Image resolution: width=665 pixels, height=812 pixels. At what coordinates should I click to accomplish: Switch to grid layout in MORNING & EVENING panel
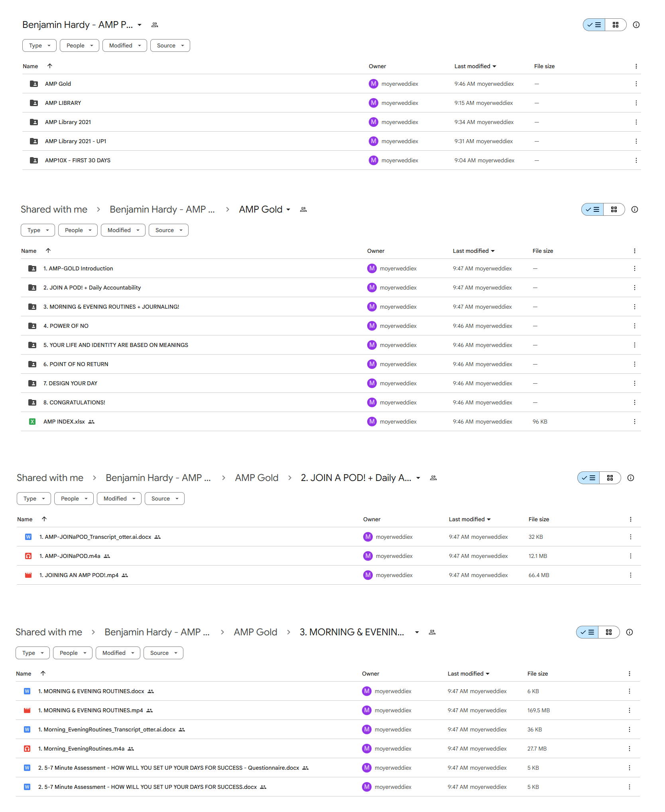point(608,632)
